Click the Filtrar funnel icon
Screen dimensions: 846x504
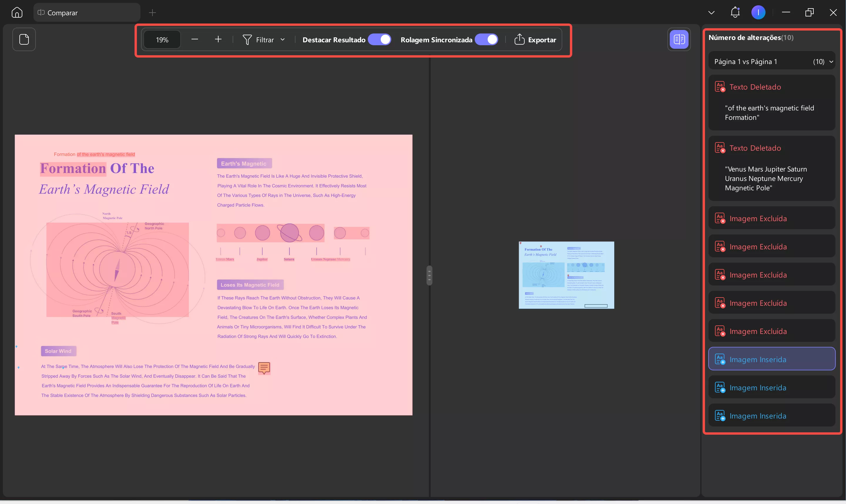[x=248, y=39]
